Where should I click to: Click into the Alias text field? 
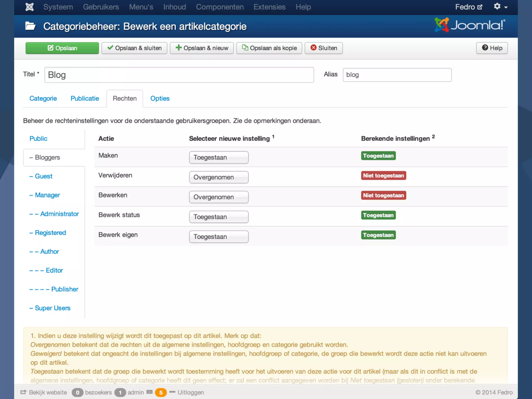[397, 75]
